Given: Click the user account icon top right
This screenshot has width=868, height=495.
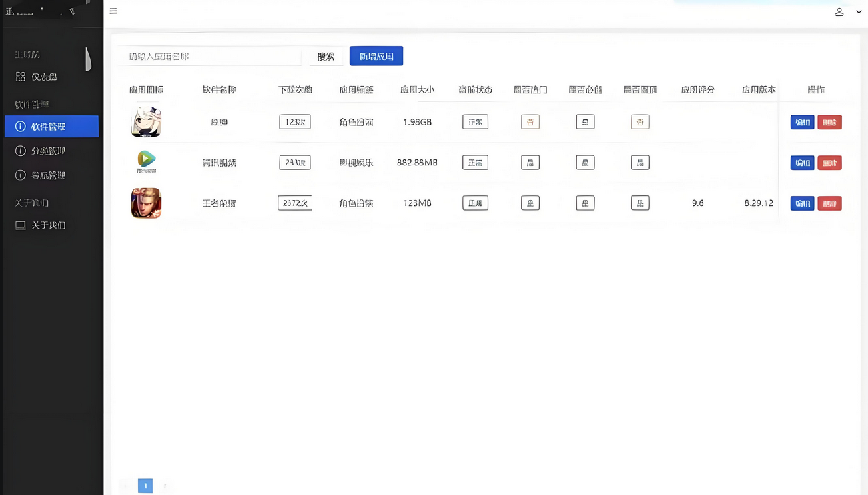Looking at the screenshot, I should click(839, 11).
